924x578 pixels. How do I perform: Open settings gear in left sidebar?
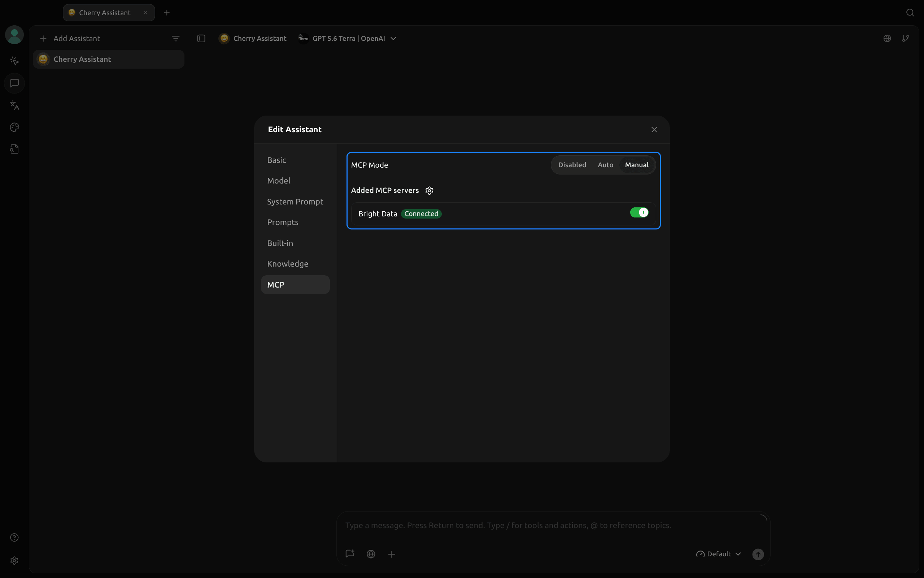pos(14,560)
